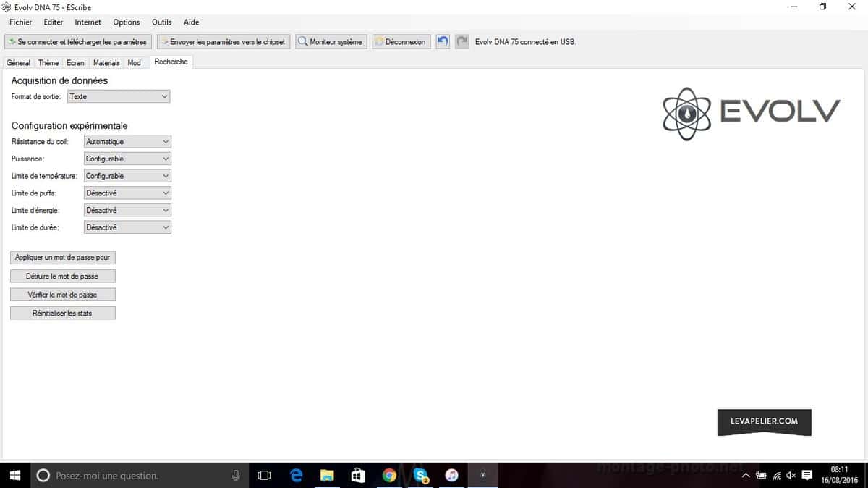The image size is (868, 488).
Task: Open Skype from taskbar
Action: tap(420, 475)
